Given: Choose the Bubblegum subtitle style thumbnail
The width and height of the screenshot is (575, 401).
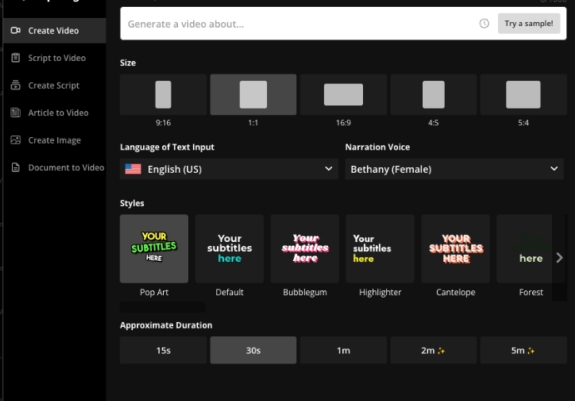Looking at the screenshot, I should (305, 249).
